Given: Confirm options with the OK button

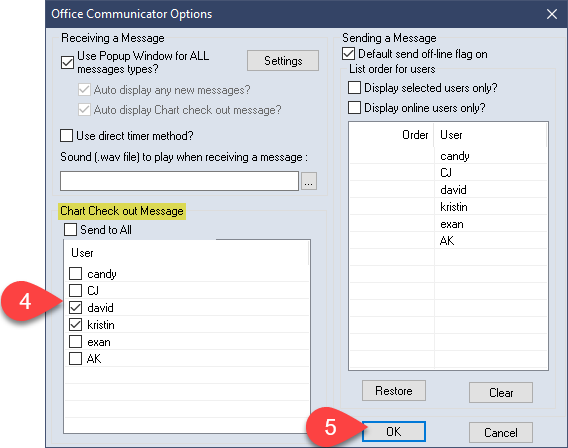Looking at the screenshot, I should point(394,431).
